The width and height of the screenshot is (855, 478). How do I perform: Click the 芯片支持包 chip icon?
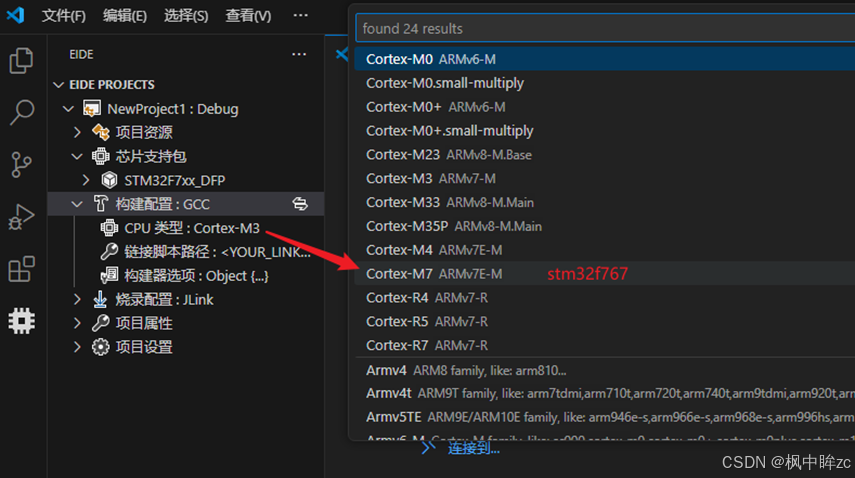click(100, 156)
